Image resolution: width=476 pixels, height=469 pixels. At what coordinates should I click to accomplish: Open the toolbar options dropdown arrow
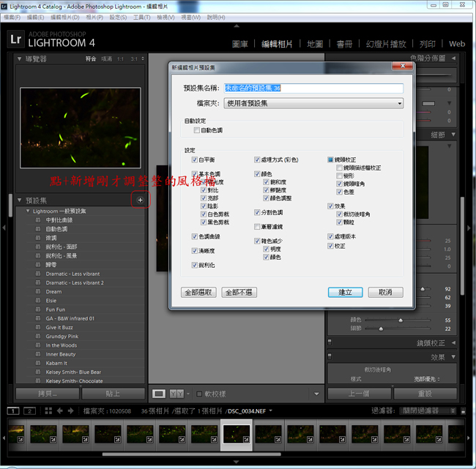coord(316,394)
